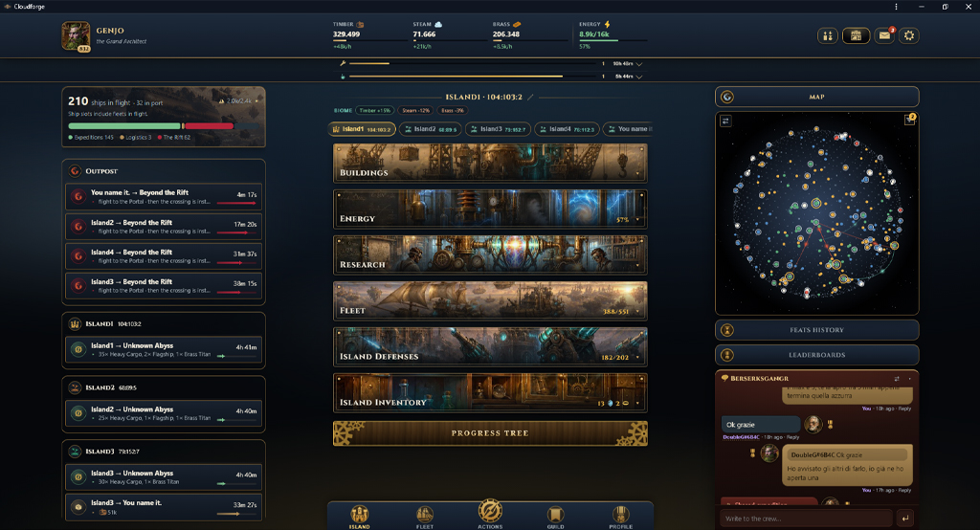980x530 pixels.
Task: Switch to the Island4 tab
Action: click(567, 129)
